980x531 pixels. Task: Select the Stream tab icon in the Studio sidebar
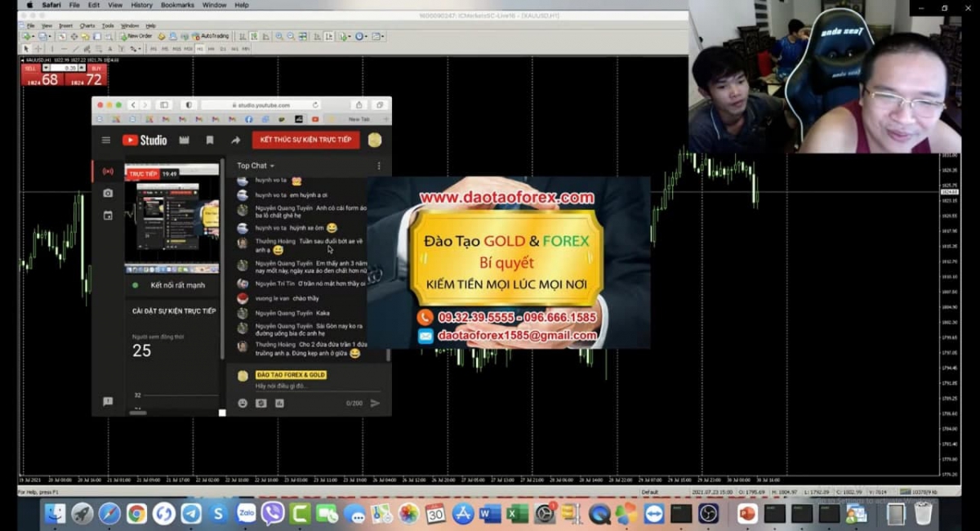point(108,172)
